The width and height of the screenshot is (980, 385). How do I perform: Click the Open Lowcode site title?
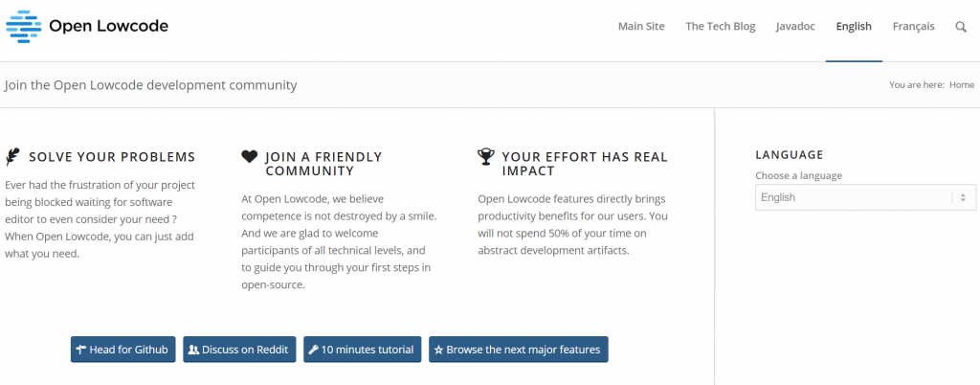click(x=109, y=26)
